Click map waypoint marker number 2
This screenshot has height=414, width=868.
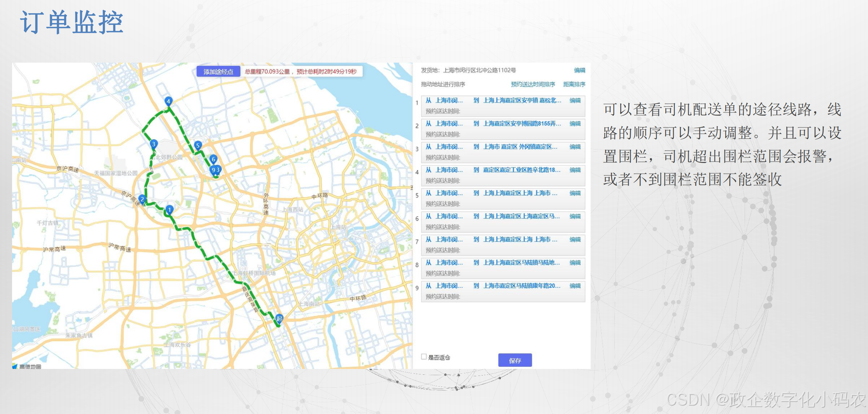142,199
